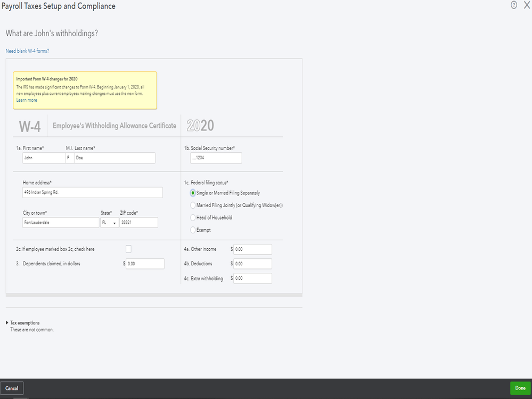Check the box 2c checkbox
The width and height of the screenshot is (532, 399).
128,249
